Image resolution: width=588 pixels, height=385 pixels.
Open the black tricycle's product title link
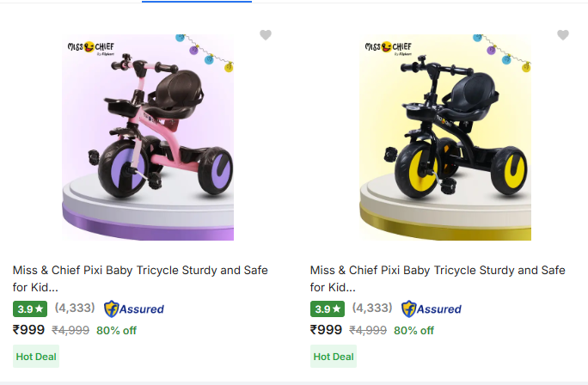pyautogui.click(x=438, y=278)
